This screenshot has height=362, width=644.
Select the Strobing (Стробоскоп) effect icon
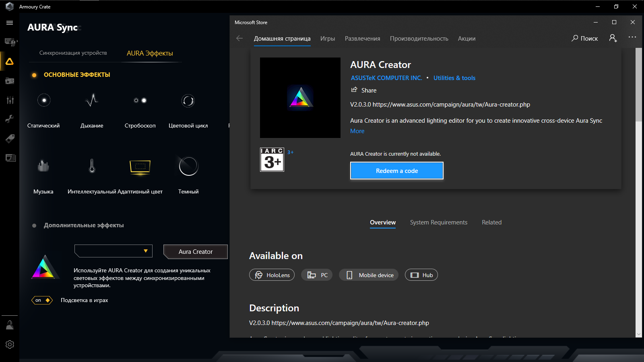[140, 100]
